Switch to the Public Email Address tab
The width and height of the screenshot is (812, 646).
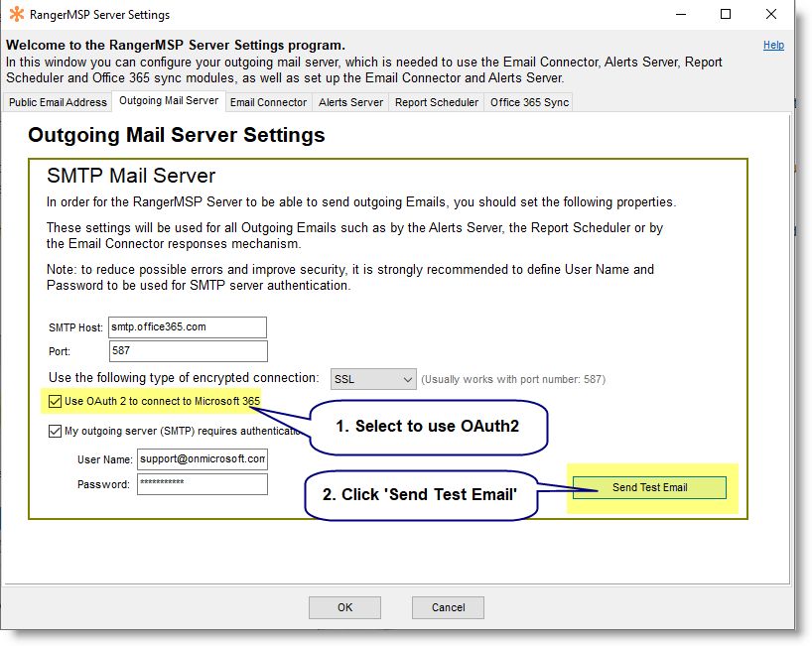pyautogui.click(x=58, y=102)
